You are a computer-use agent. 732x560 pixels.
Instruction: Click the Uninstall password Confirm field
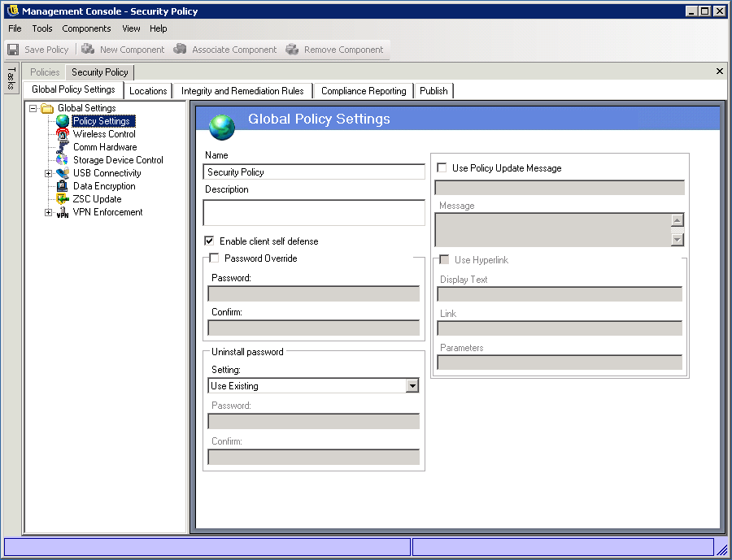[x=313, y=457]
